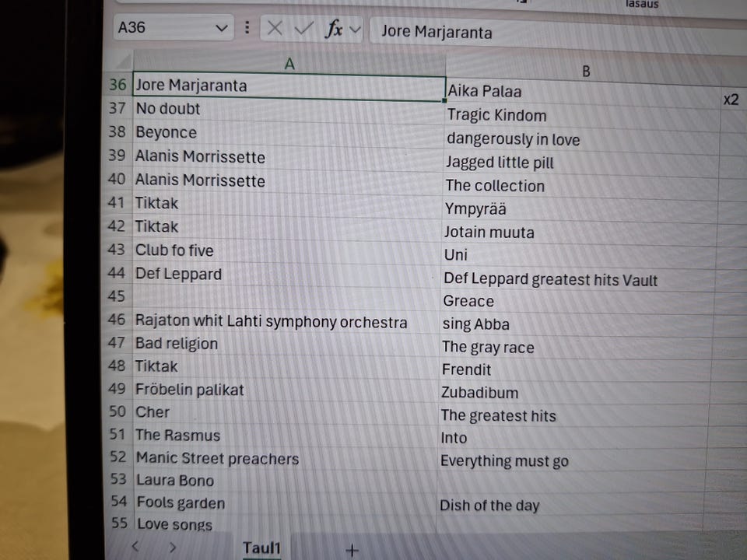Select cell Laura Bono
The height and width of the screenshot is (560, 747).
(285, 481)
